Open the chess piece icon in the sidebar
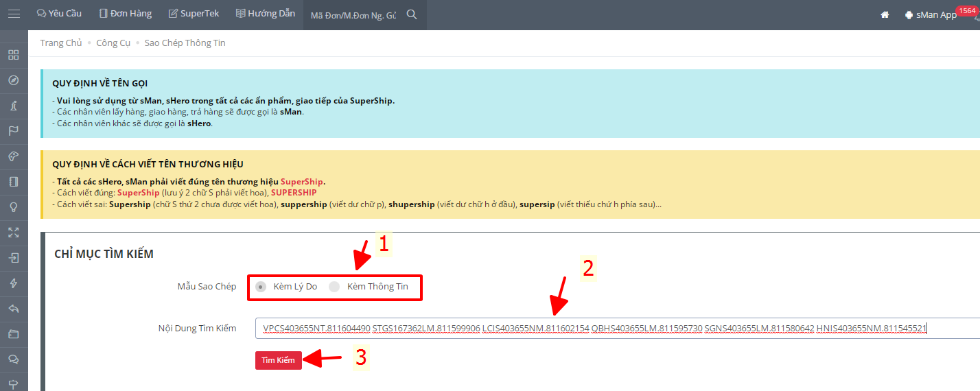Screen dimensions: 980x391 pos(14,106)
